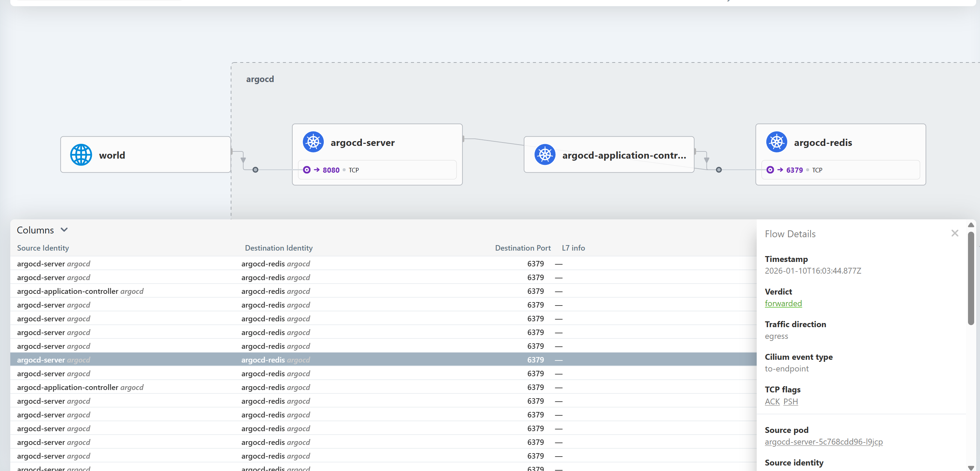
Task: Open source pod argocd-server-5c768cdd96-l9jcp link
Action: pyautogui.click(x=823, y=442)
